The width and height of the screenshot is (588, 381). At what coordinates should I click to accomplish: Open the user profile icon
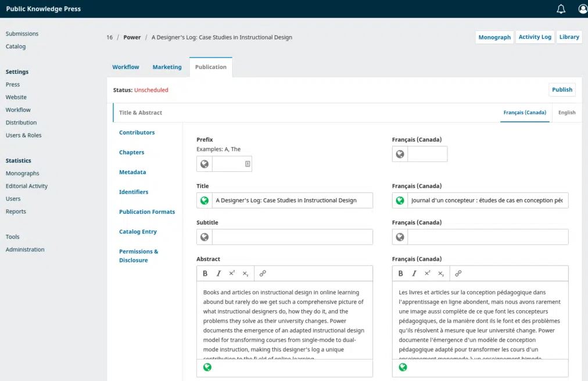(x=583, y=9)
